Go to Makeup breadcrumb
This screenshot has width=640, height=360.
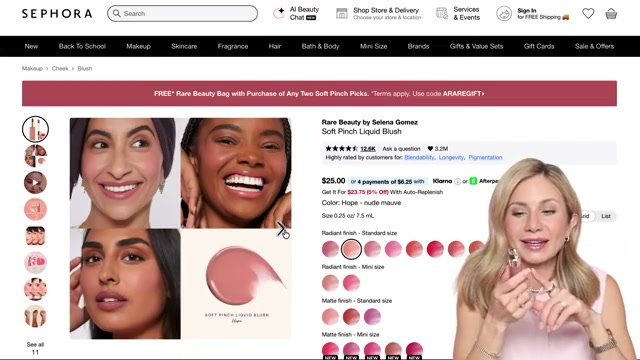(x=32, y=69)
